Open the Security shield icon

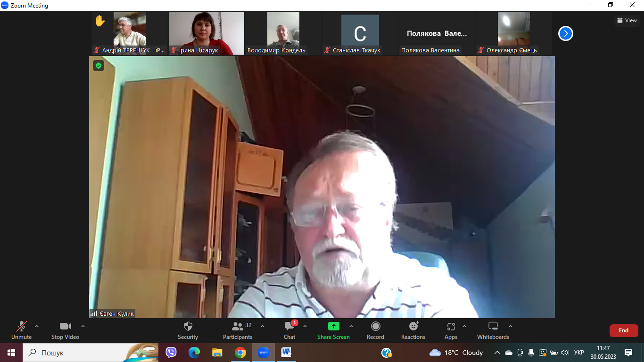tap(188, 327)
